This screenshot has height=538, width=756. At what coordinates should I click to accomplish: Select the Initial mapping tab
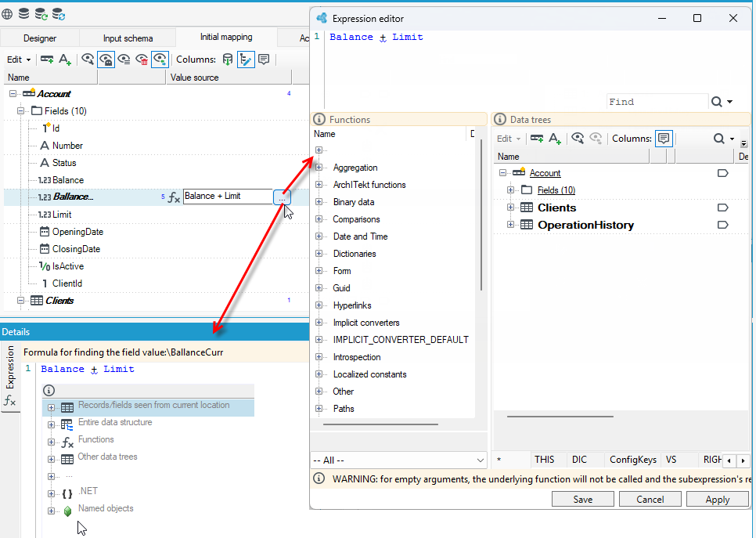(x=226, y=37)
